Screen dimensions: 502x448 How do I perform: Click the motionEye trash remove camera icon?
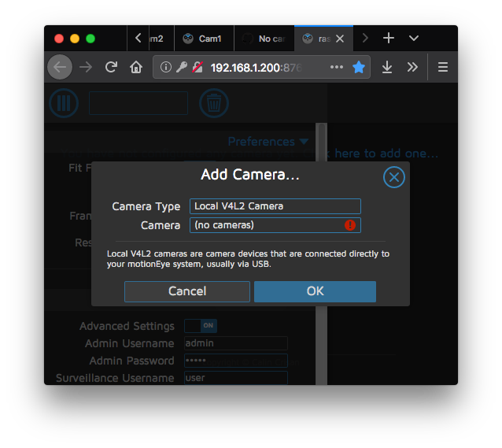(213, 103)
